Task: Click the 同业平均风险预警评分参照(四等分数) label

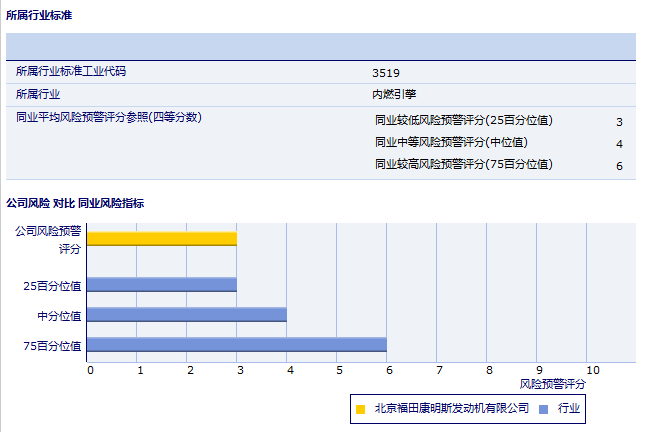Action: 109,117
